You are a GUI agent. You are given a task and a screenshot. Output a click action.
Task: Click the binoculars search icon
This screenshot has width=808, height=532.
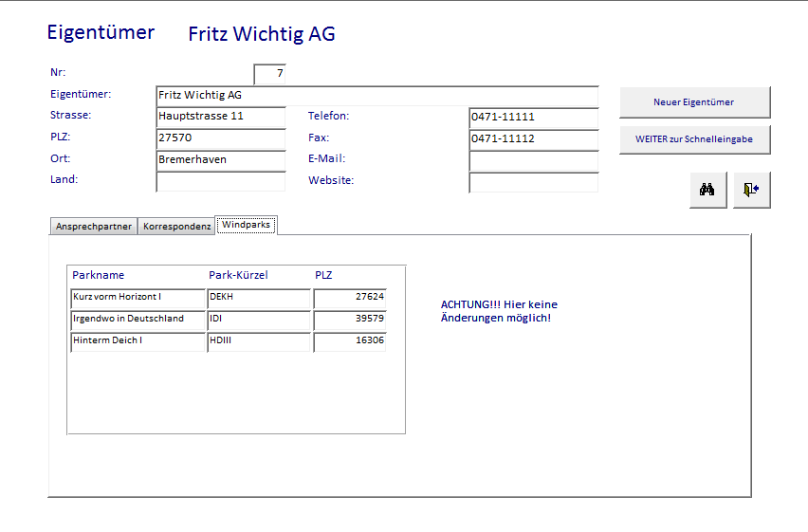(x=707, y=190)
